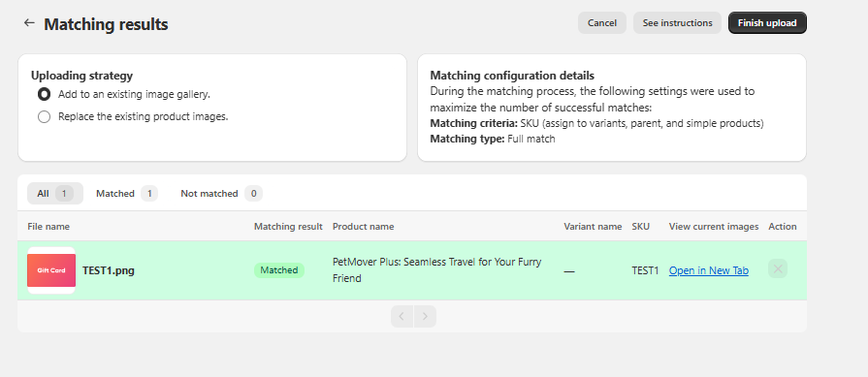Click the SKU column header
The image size is (868, 377).
640,226
